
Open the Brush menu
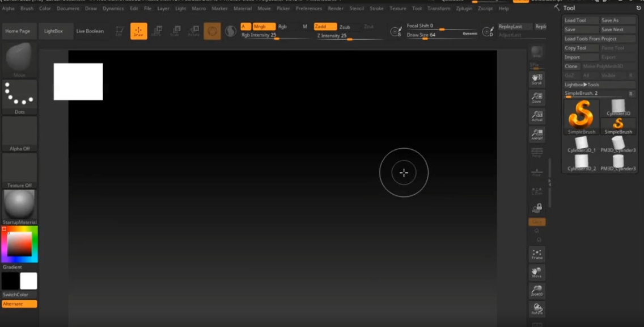tap(27, 9)
